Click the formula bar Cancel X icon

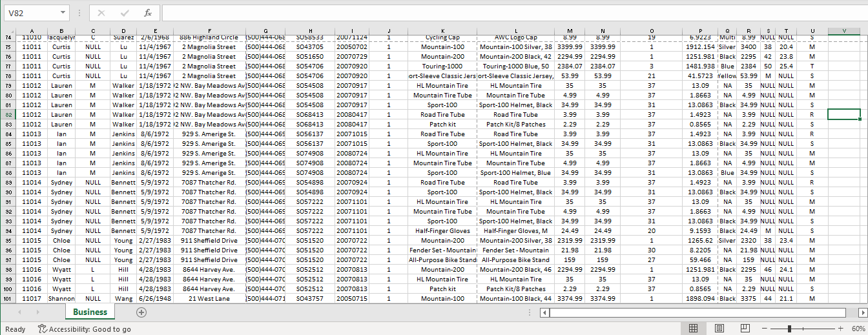coord(101,13)
